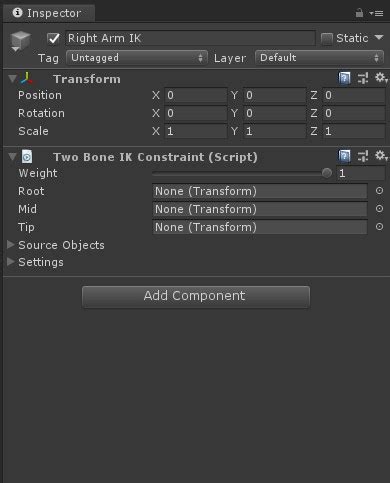This screenshot has width=390, height=483.
Task: Enable the Static checkbox
Action: 327,39
